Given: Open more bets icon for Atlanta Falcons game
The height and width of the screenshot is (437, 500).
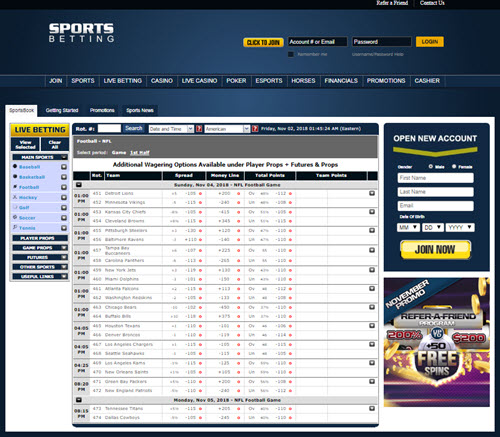Looking at the screenshot, I should (372, 288).
